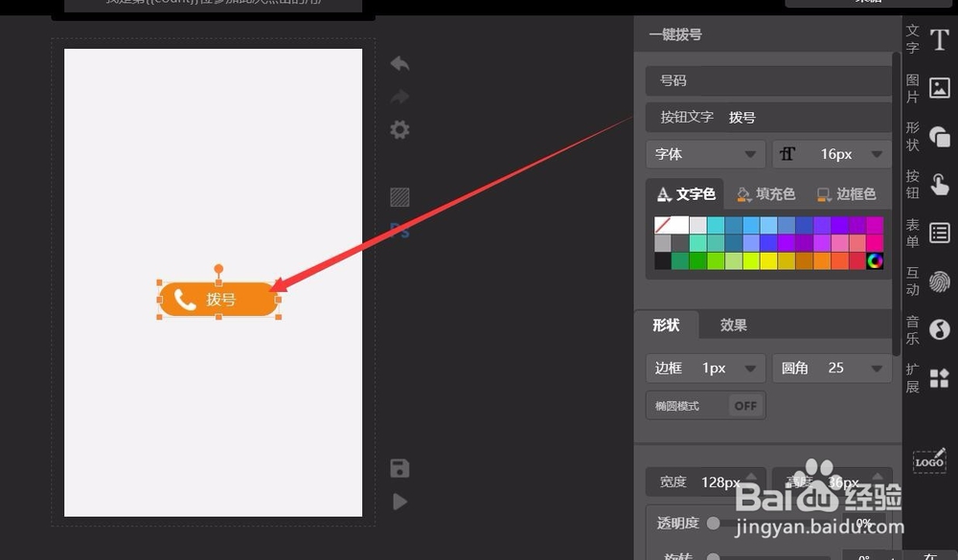This screenshot has width=958, height=560.
Task: Turn on the 椭圆模式 (ellipse mode) switch
Action: (744, 405)
